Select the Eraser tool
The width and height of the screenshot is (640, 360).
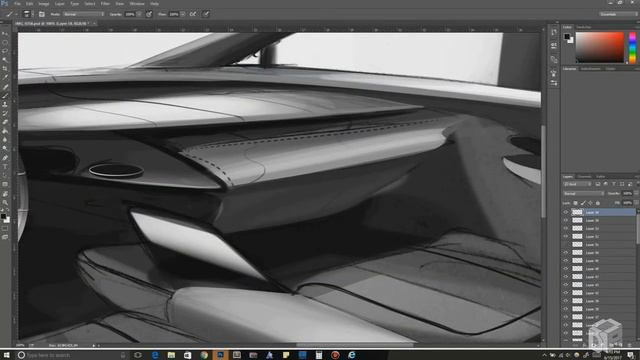tap(5, 122)
